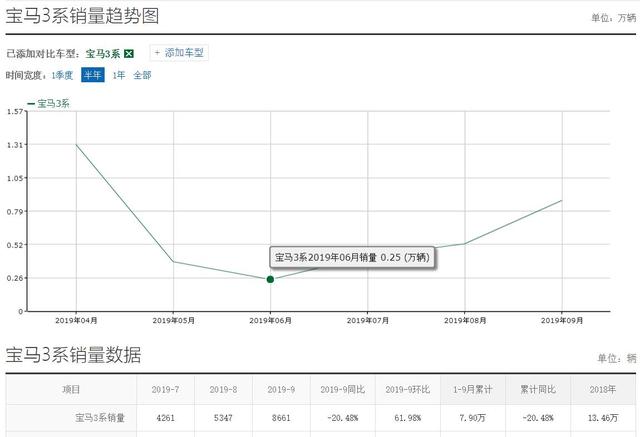Click the 8661 sales cell

click(x=281, y=418)
